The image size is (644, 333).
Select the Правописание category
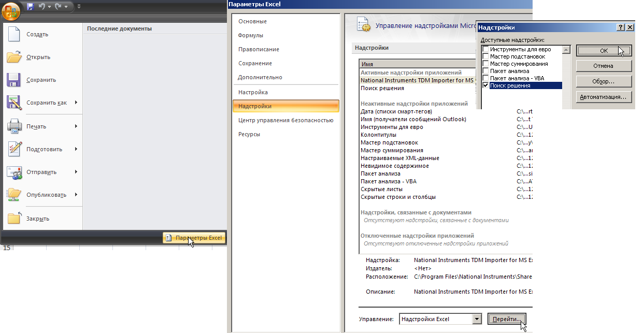259,49
